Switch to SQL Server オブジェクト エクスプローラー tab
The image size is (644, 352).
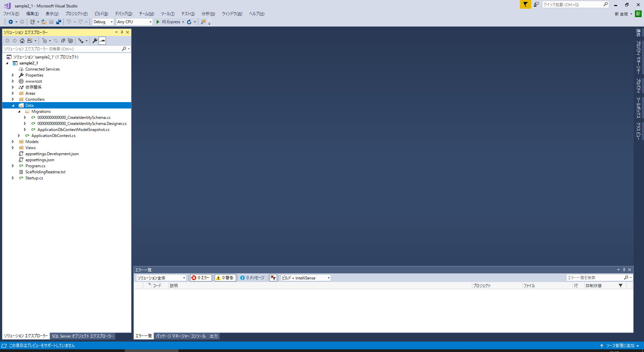[83, 336]
